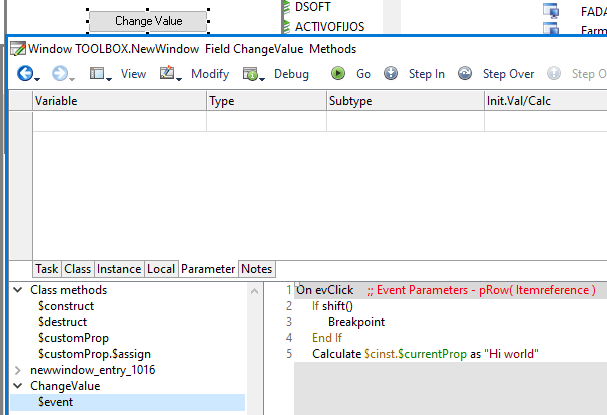
Task: Open the Modify menu icon
Action: coord(169,74)
